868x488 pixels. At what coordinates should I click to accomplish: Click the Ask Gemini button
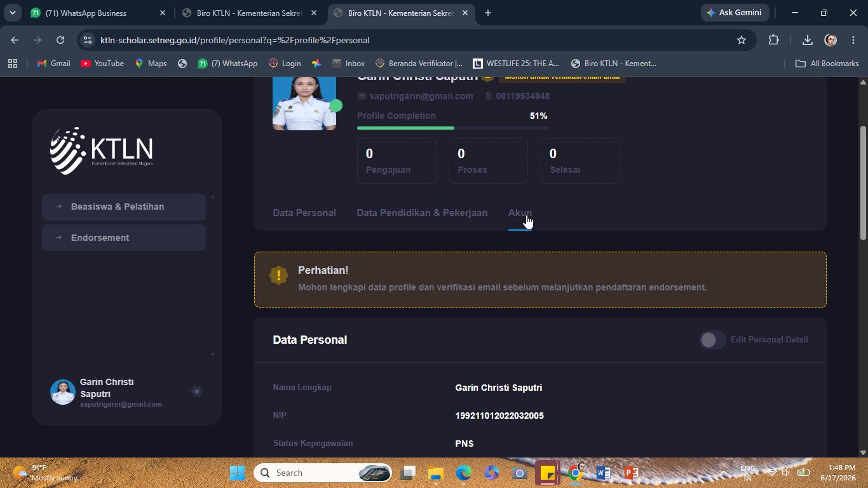coord(735,13)
